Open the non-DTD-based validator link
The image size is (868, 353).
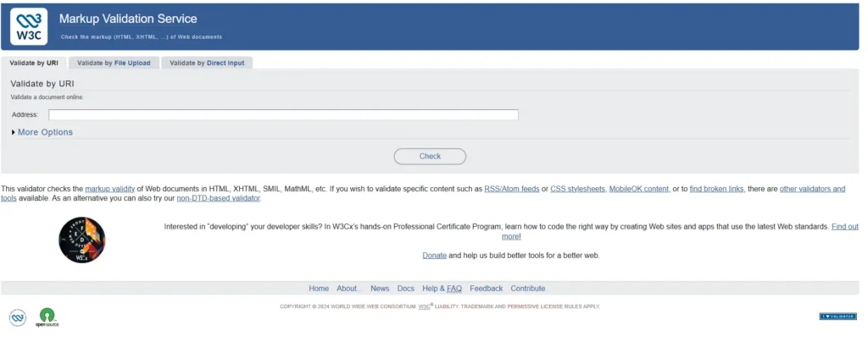pos(219,198)
